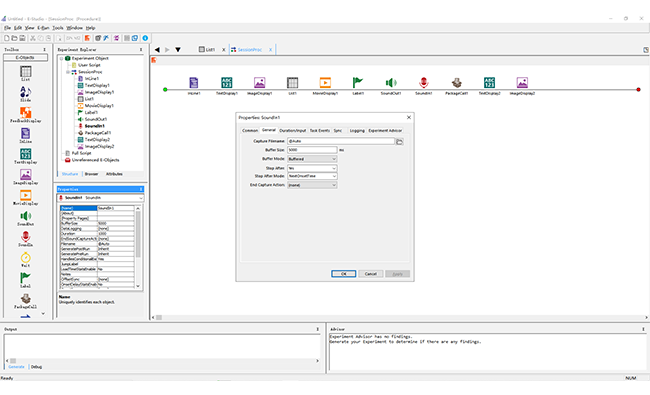Screen dimensions: 650x395
Task: Open the Buffer Mode dropdown
Action: [312, 159]
